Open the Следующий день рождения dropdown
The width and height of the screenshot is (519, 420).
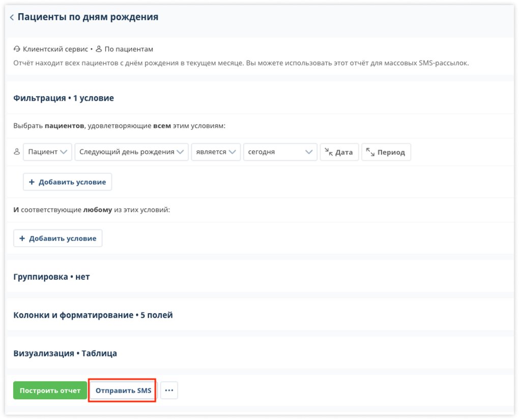click(x=131, y=152)
